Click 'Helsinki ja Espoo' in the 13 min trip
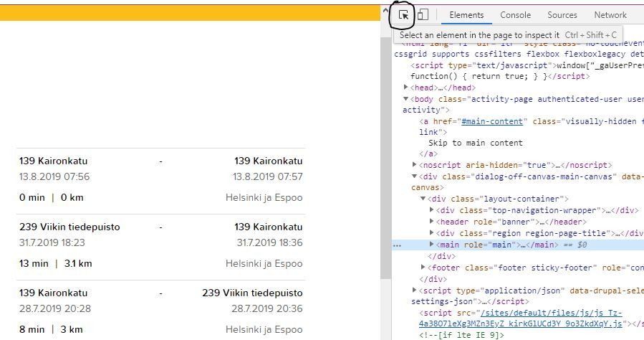This screenshot has width=644, height=340. (264, 263)
